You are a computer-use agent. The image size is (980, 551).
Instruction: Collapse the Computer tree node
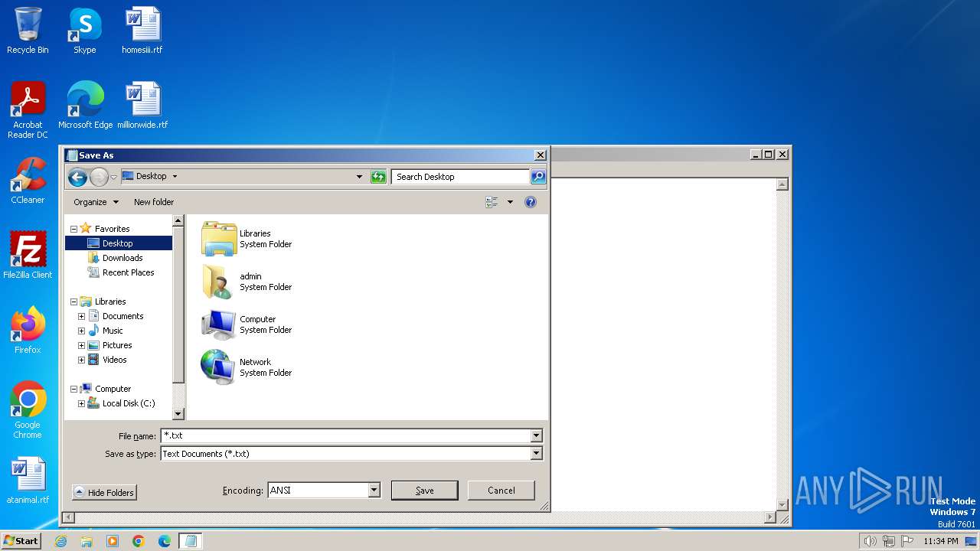74,389
